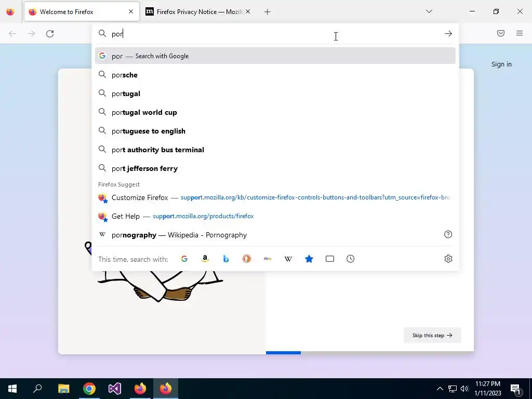Screen dimensions: 532x399
Task: Close the Firefox Privacy Notice tab
Action: [x=248, y=11]
